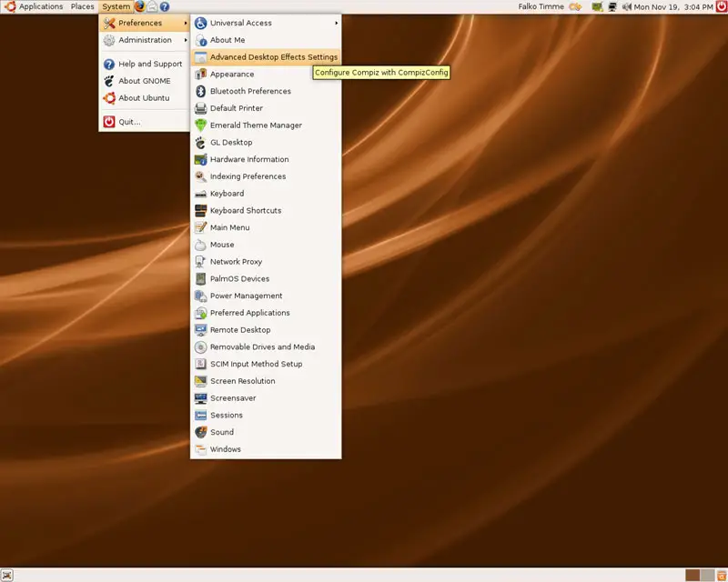Image resolution: width=728 pixels, height=582 pixels.
Task: Open the Places menu
Action: point(82,6)
